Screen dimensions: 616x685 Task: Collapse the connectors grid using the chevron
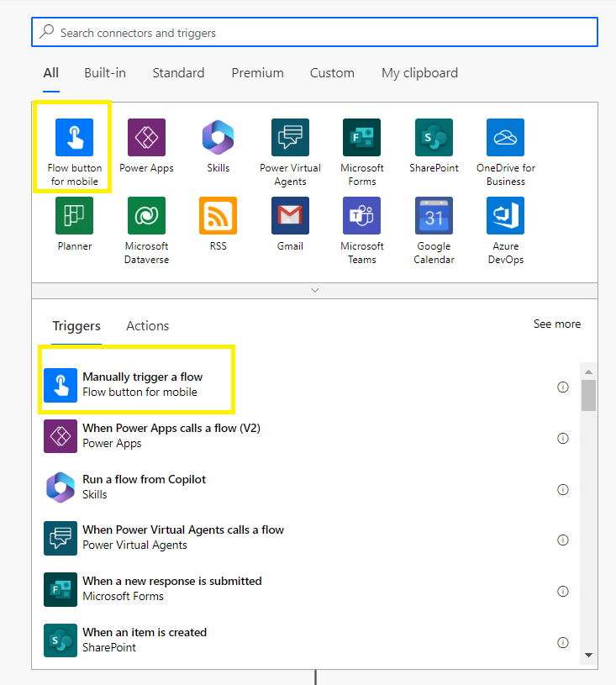(315, 290)
